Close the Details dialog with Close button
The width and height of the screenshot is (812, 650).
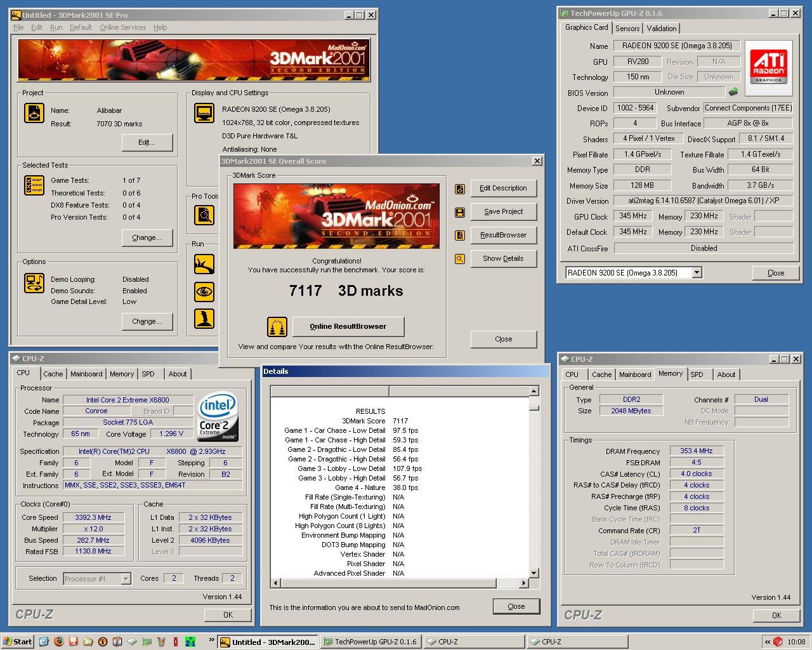pos(516,606)
